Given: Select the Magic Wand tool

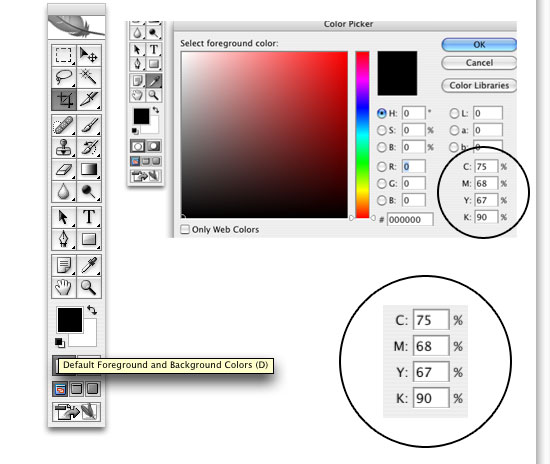Looking at the screenshot, I should (89, 77).
